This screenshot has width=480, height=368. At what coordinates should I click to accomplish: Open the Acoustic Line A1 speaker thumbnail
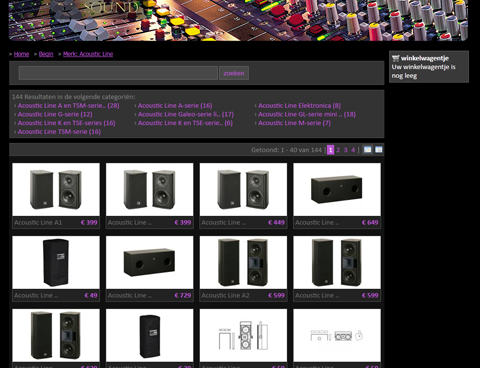pos(56,189)
